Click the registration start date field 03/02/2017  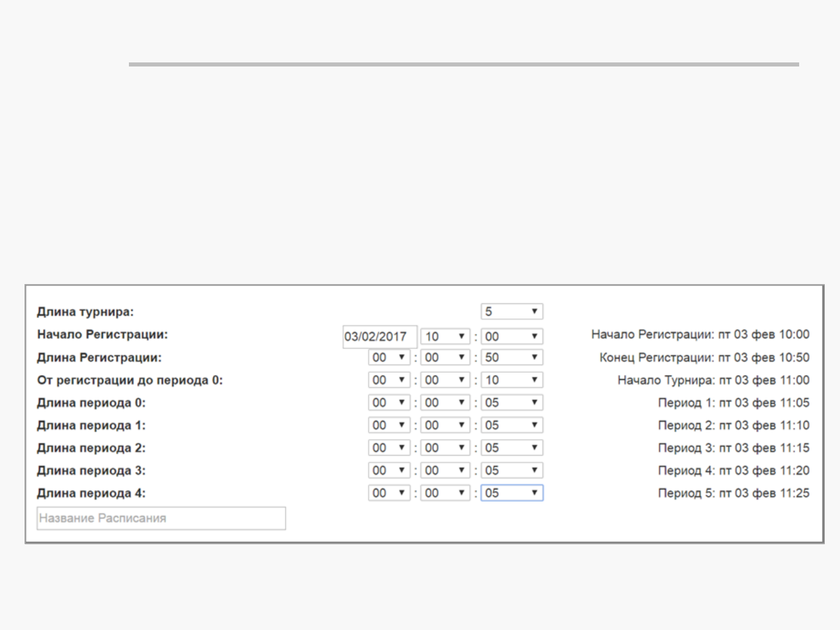click(379, 337)
